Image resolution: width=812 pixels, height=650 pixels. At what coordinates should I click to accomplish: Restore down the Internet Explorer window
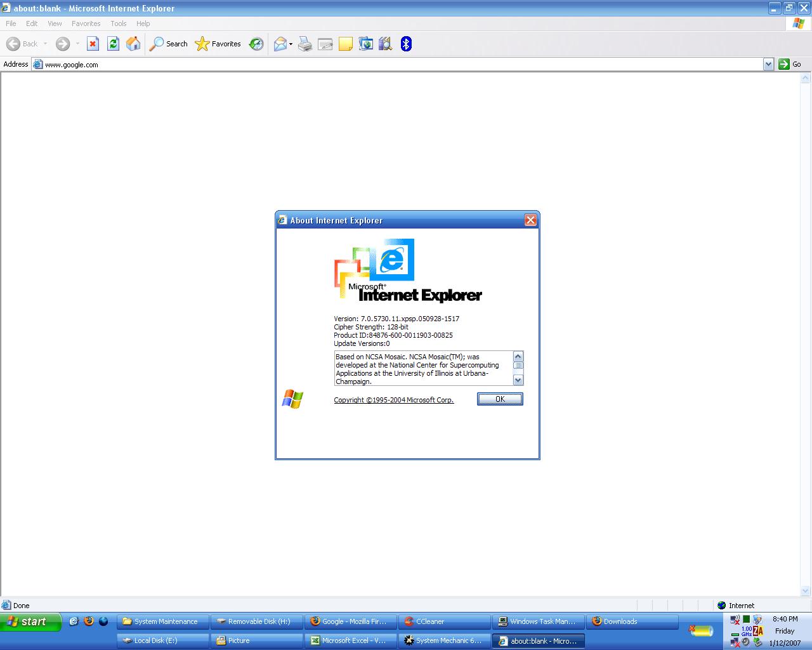(789, 8)
